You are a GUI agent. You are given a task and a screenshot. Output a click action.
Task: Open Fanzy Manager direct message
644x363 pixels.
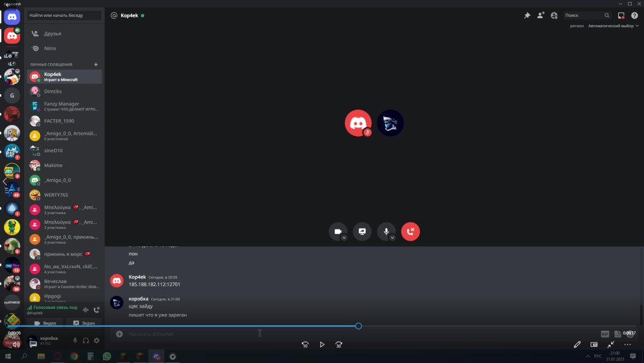click(x=64, y=106)
